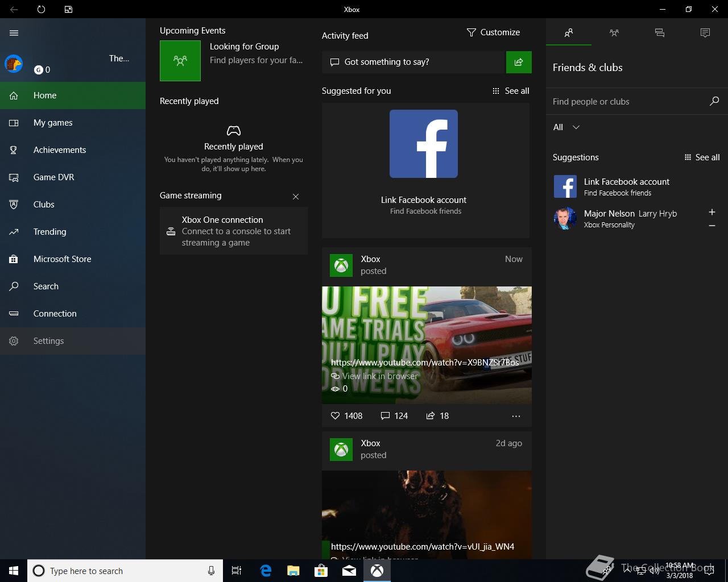Open Game DVR section
728x582 pixels.
coord(73,177)
